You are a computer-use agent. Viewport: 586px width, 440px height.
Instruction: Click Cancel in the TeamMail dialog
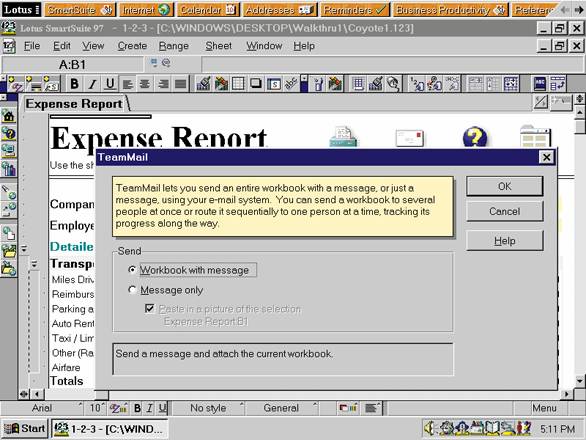505,211
